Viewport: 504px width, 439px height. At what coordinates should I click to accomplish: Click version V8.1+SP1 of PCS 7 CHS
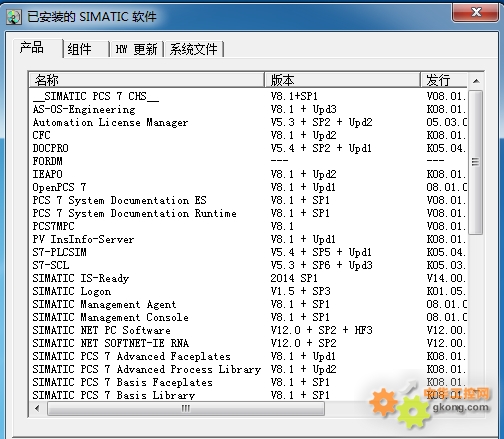(x=294, y=96)
